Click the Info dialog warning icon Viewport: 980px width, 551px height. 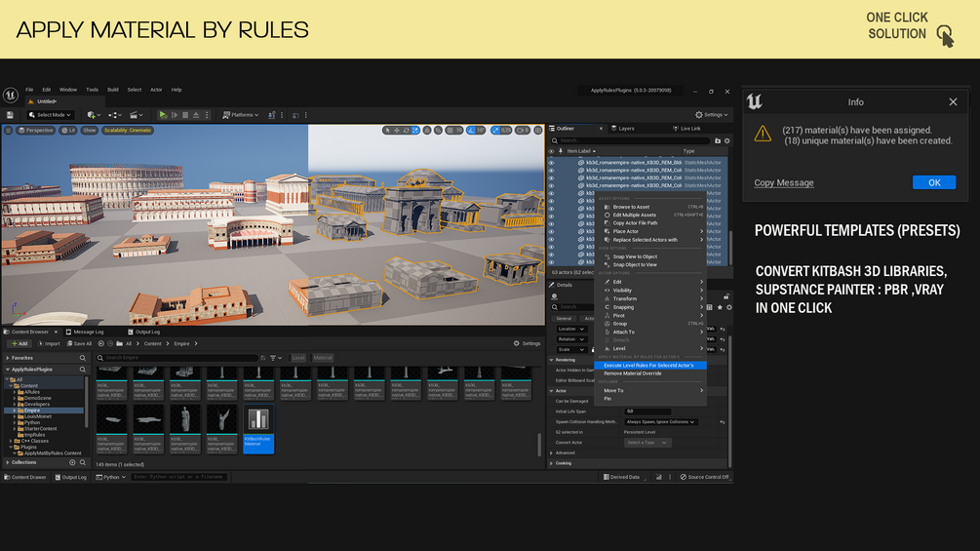pos(763,133)
